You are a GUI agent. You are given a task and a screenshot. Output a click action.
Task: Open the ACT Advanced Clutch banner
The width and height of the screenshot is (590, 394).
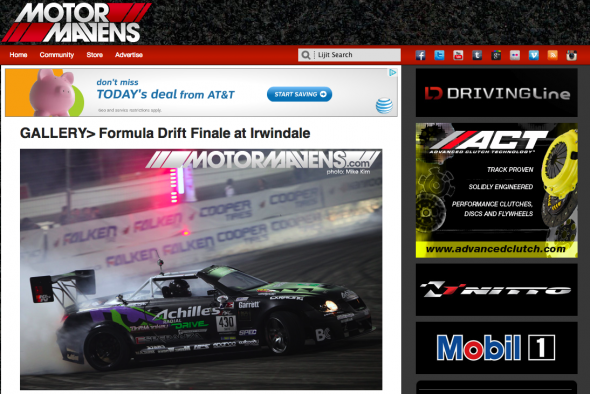[x=496, y=190]
